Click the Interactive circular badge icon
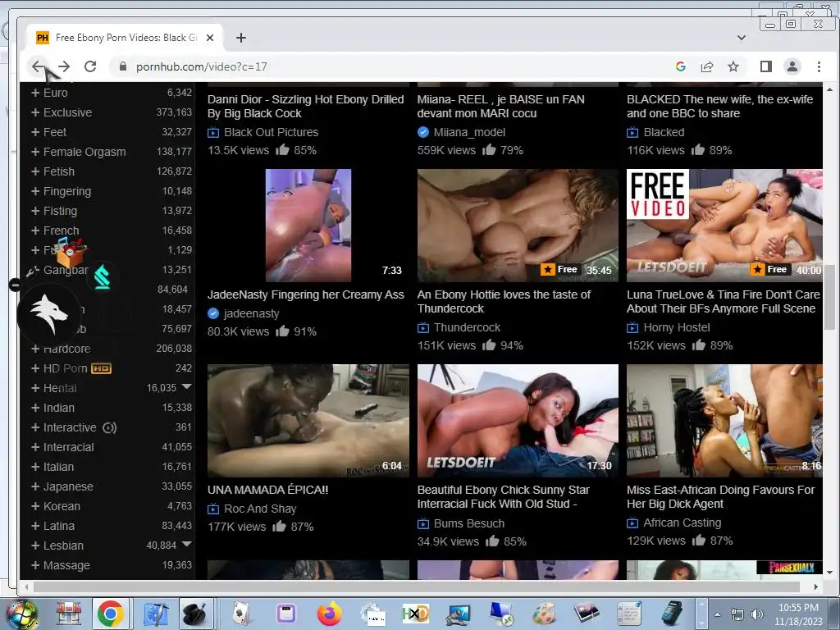The height and width of the screenshot is (630, 840). (x=109, y=427)
